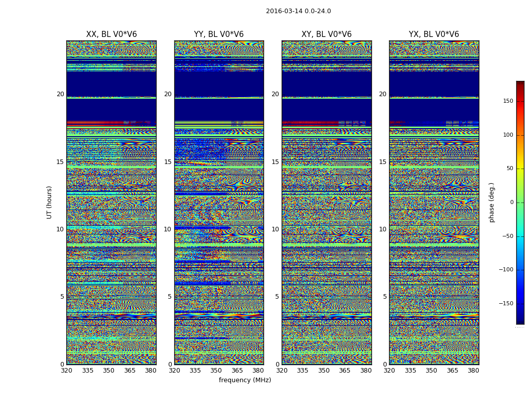Viewport: 532px width, 405px height.
Task: Click the "phase (deg.)" colorbar label
Action: point(492,202)
